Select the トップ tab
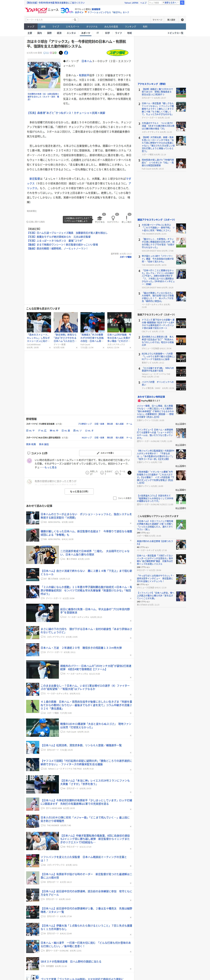Screen dimensions: 210x980 click(x=31, y=27)
